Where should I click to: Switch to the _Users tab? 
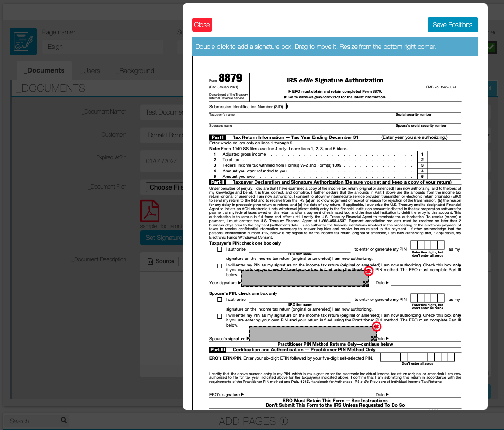(90, 71)
